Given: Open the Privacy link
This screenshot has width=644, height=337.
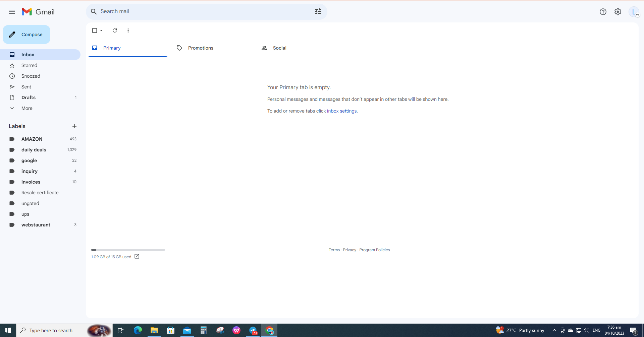Looking at the screenshot, I should (350, 250).
